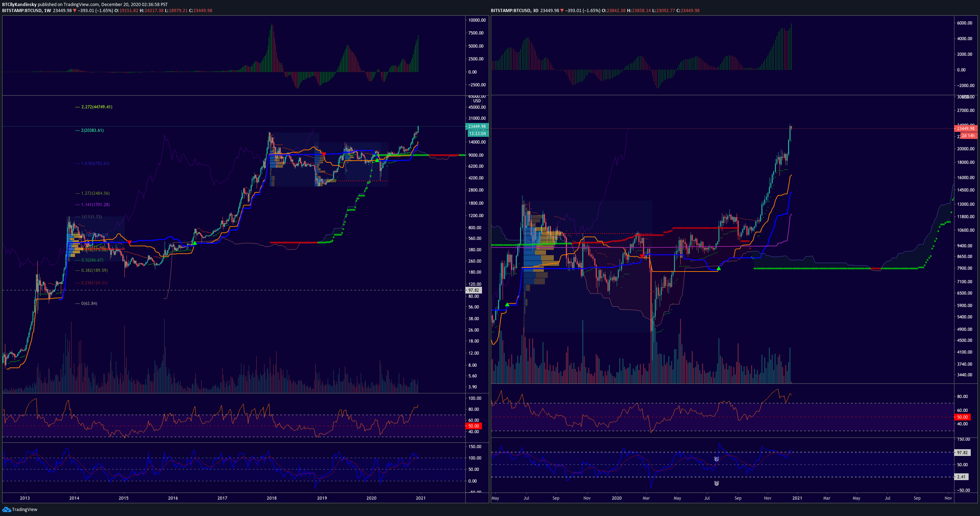Click red down arrow in 3D chart header
This screenshot has width=980, height=516.
coord(562,11)
